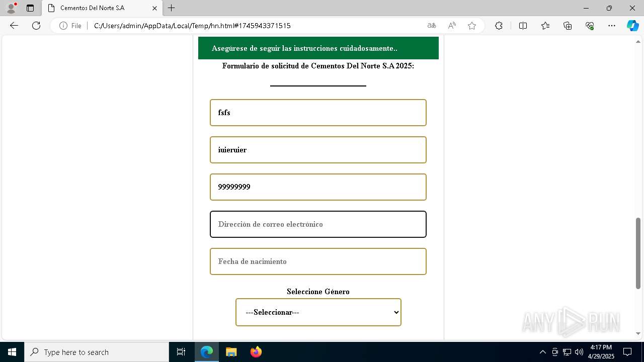Image resolution: width=644 pixels, height=362 pixels.
Task: Activate the read aloud icon
Action: coord(452,26)
